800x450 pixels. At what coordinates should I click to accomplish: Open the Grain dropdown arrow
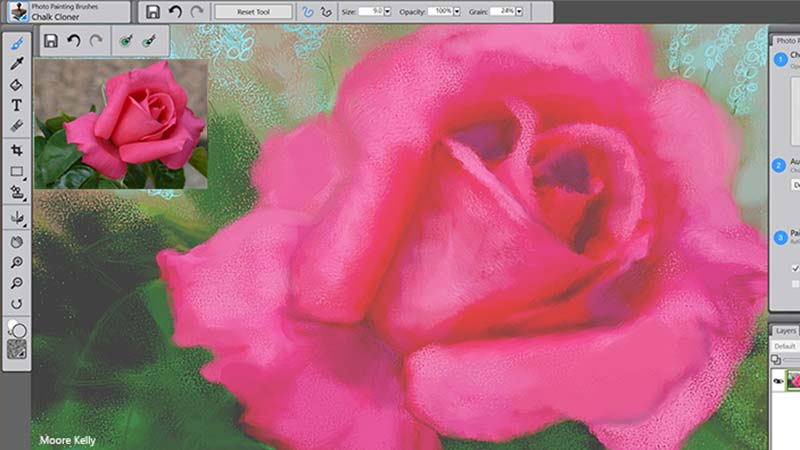[519, 12]
